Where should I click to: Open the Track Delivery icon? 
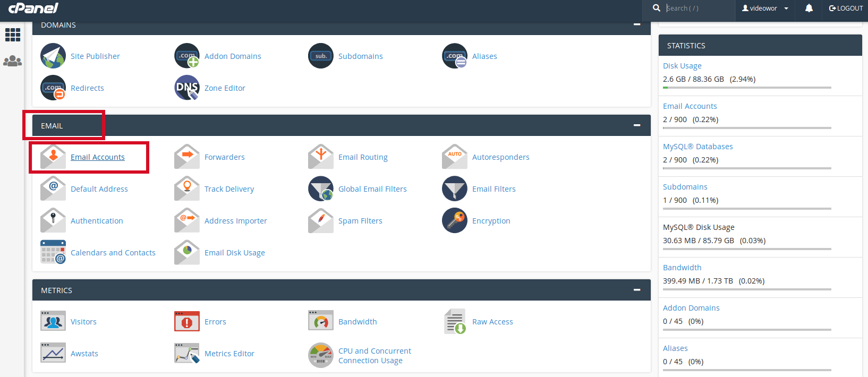187,188
